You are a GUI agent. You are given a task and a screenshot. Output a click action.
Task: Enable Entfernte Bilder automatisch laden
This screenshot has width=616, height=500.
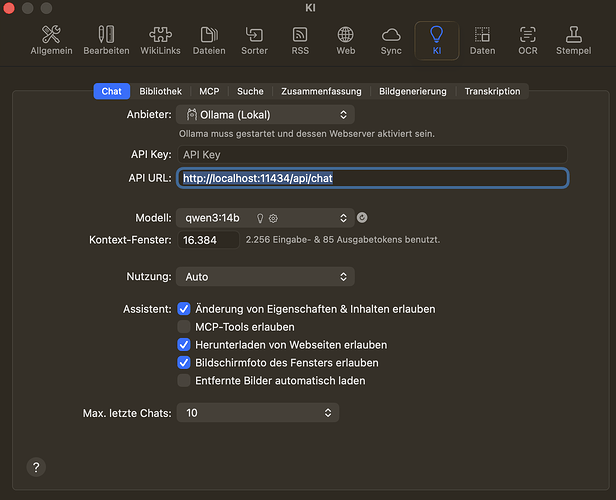pyautogui.click(x=184, y=381)
